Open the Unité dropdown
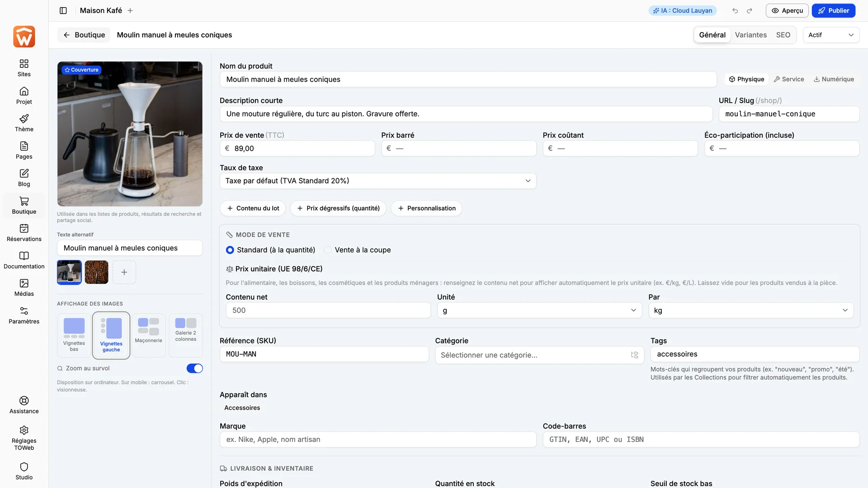This screenshot has width=868, height=488. click(x=539, y=310)
